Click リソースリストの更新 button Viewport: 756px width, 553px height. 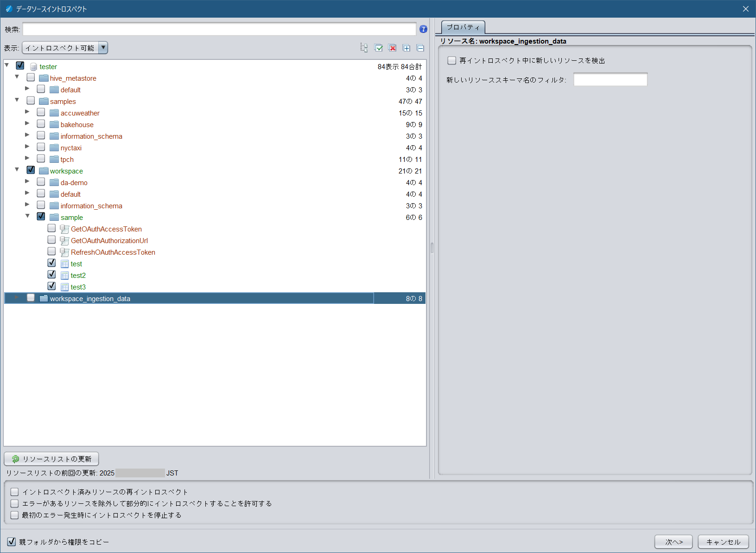51,459
